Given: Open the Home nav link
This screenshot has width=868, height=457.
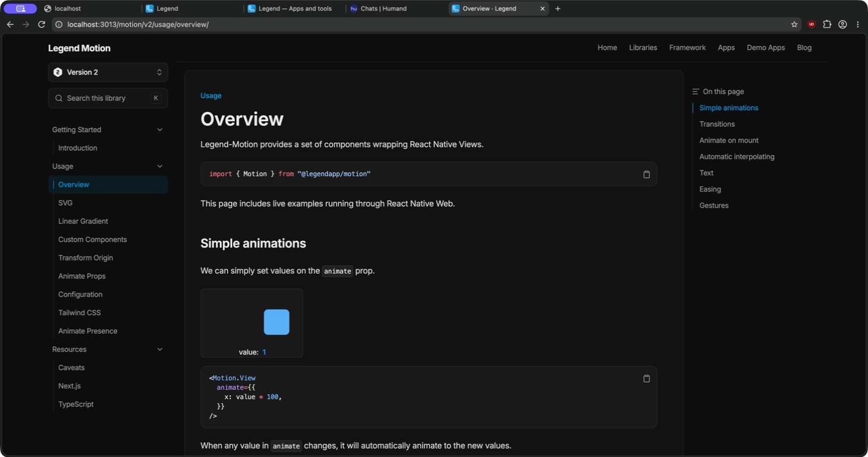Looking at the screenshot, I should [607, 48].
